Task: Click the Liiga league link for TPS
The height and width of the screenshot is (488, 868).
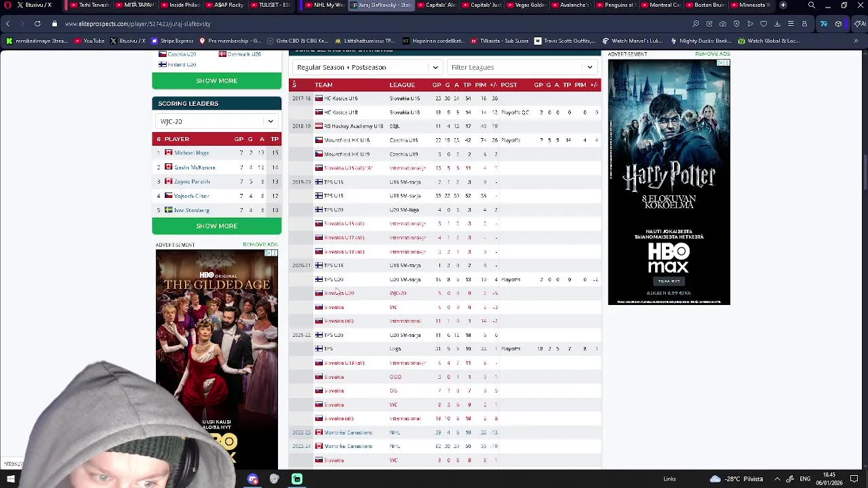Action: [x=395, y=349]
